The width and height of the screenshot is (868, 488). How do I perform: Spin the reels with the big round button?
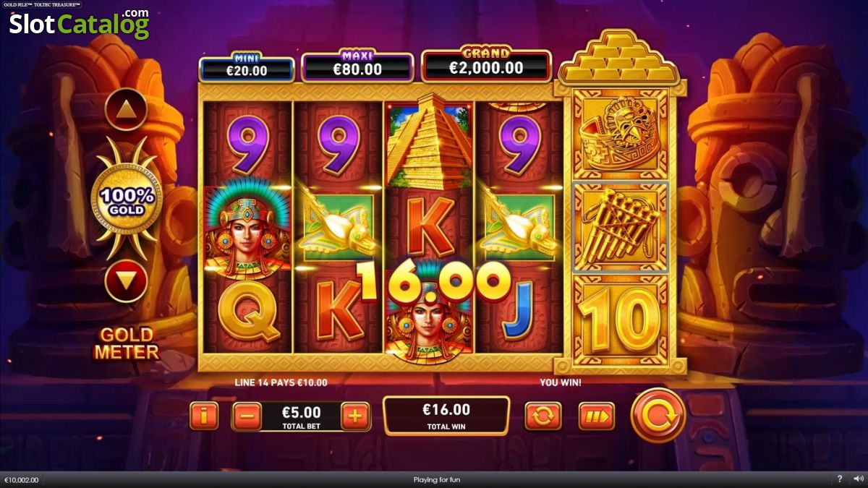[x=658, y=416]
